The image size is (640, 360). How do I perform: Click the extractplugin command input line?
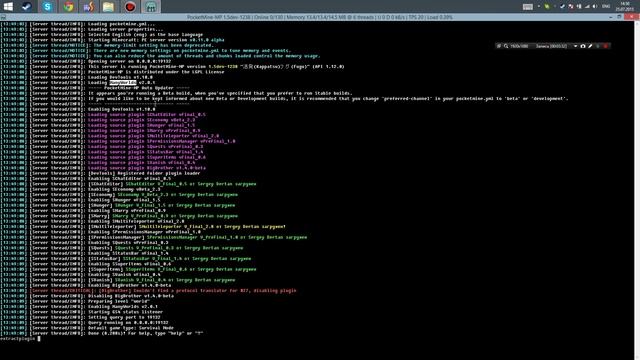pyautogui.click(x=20, y=338)
